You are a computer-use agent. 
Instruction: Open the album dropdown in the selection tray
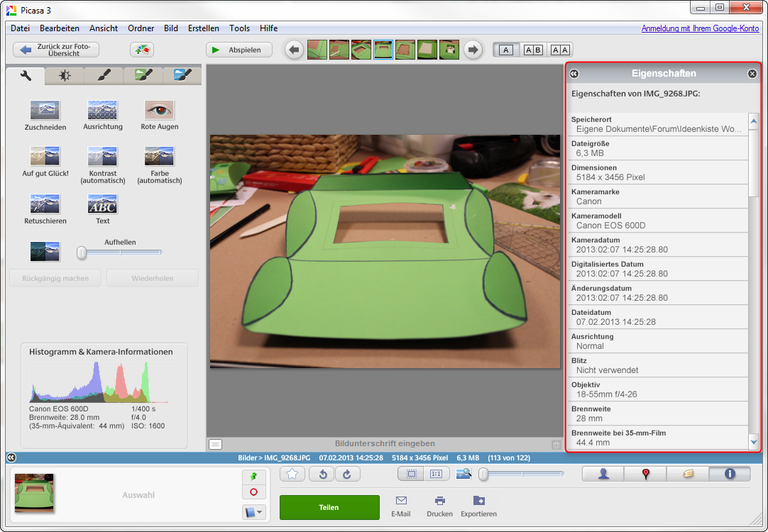click(253, 511)
